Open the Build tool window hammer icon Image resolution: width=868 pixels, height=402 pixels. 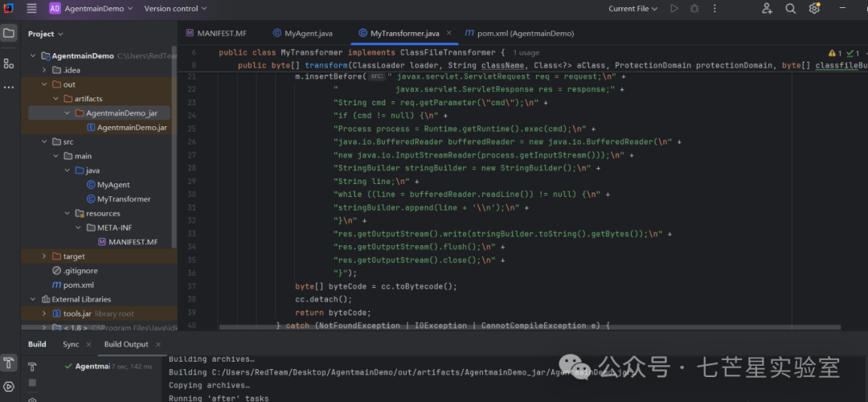(x=8, y=363)
